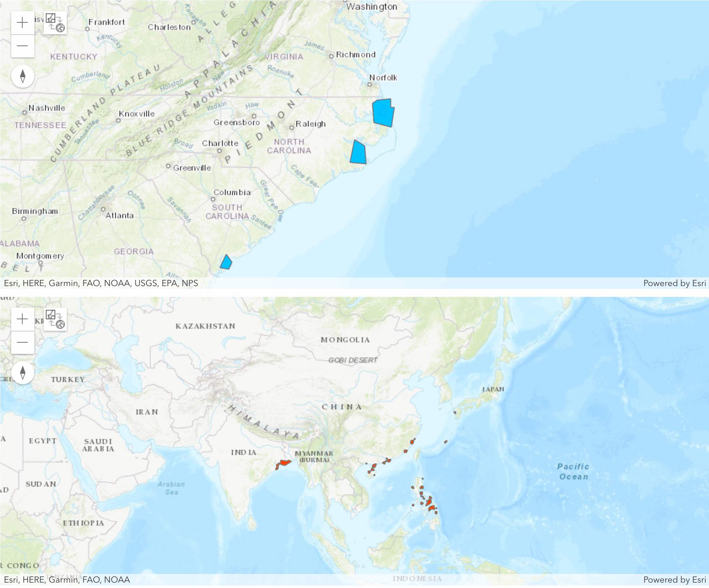Select the blue polygon southeast of Raleigh

point(358,153)
